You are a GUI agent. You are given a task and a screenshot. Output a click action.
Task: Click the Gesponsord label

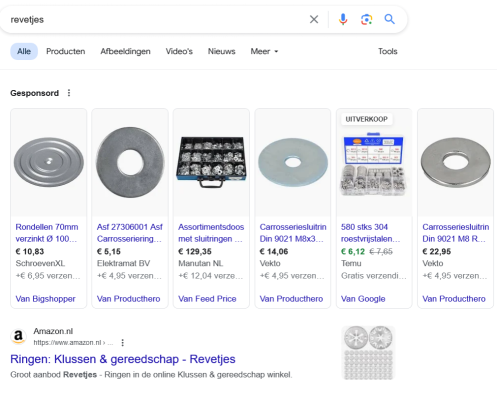(x=34, y=93)
